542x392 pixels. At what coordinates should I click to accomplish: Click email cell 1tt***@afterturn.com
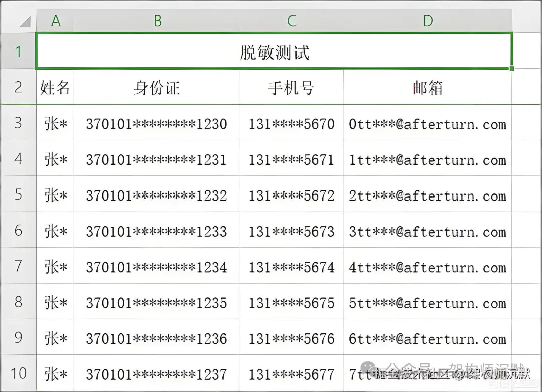point(428,158)
